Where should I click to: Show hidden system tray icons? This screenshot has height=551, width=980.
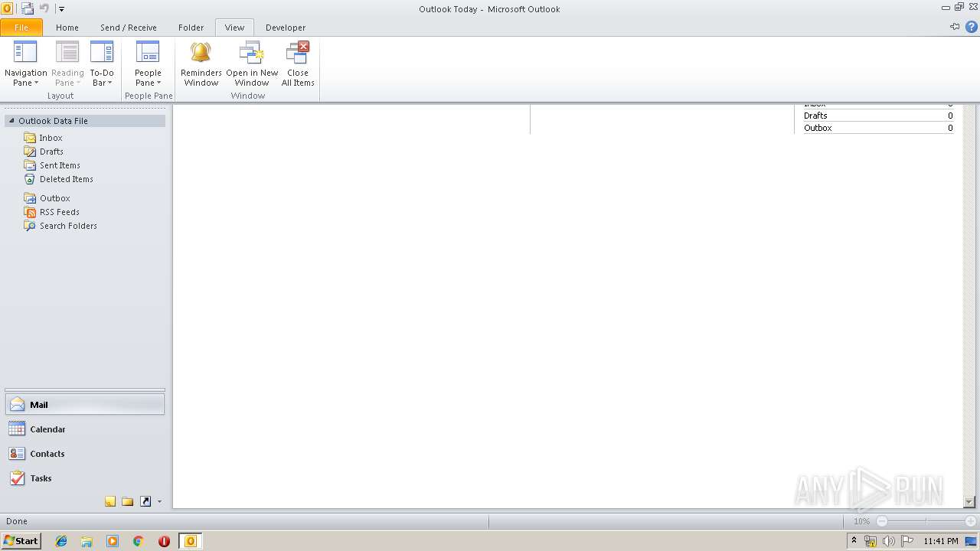click(854, 541)
